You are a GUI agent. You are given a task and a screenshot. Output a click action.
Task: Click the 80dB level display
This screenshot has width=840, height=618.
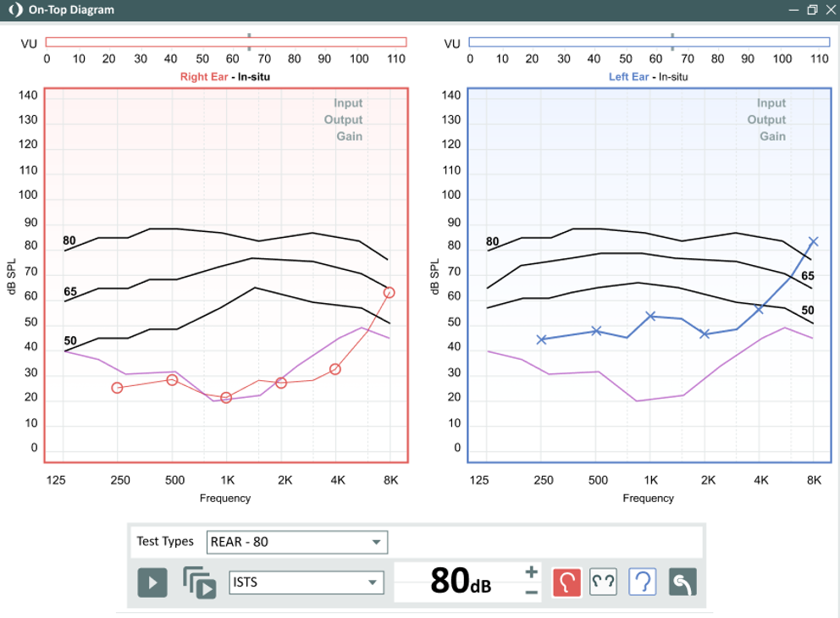461,582
